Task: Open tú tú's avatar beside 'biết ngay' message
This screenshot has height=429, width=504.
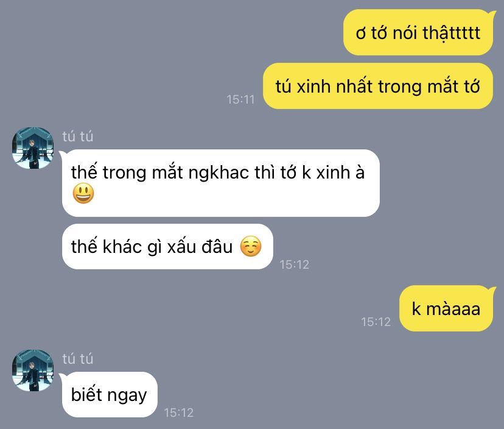Action: coord(33,370)
